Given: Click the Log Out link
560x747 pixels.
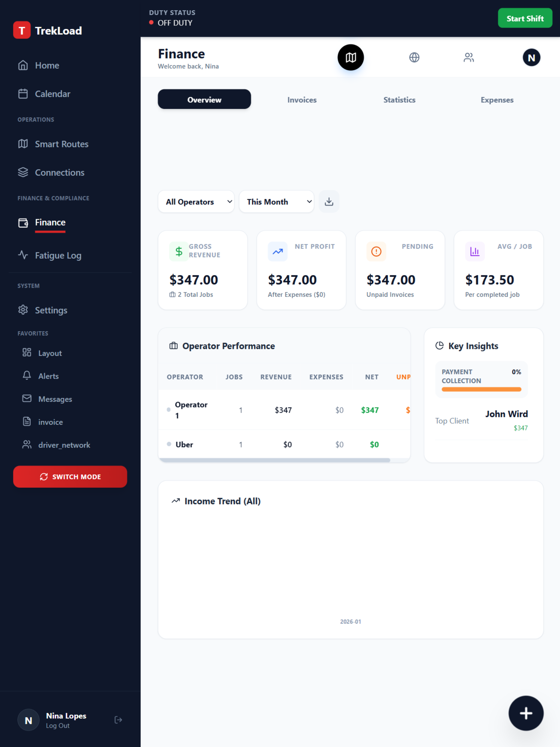Looking at the screenshot, I should pyautogui.click(x=58, y=725).
